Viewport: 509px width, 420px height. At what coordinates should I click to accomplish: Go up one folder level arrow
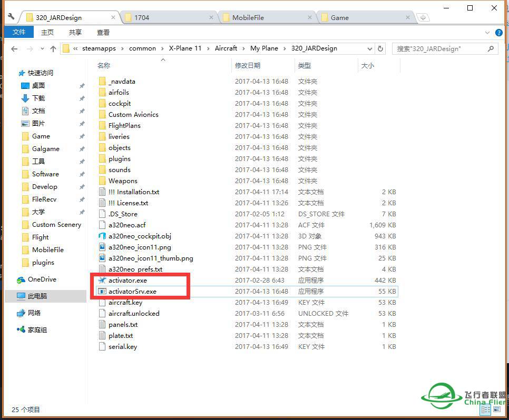point(53,48)
